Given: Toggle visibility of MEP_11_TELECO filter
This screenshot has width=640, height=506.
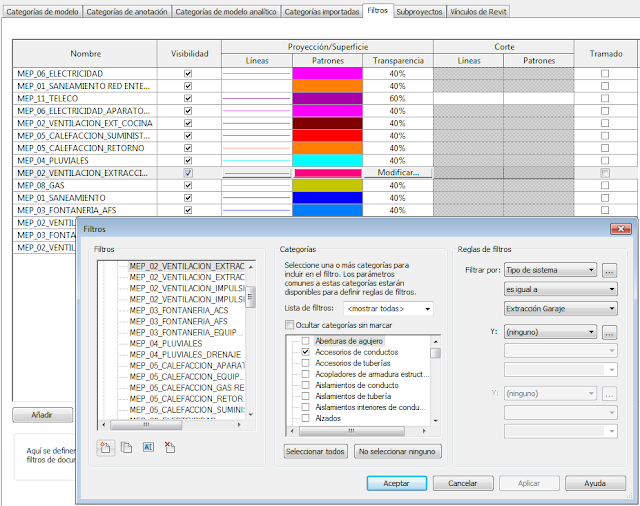Looking at the screenshot, I should 188,99.
